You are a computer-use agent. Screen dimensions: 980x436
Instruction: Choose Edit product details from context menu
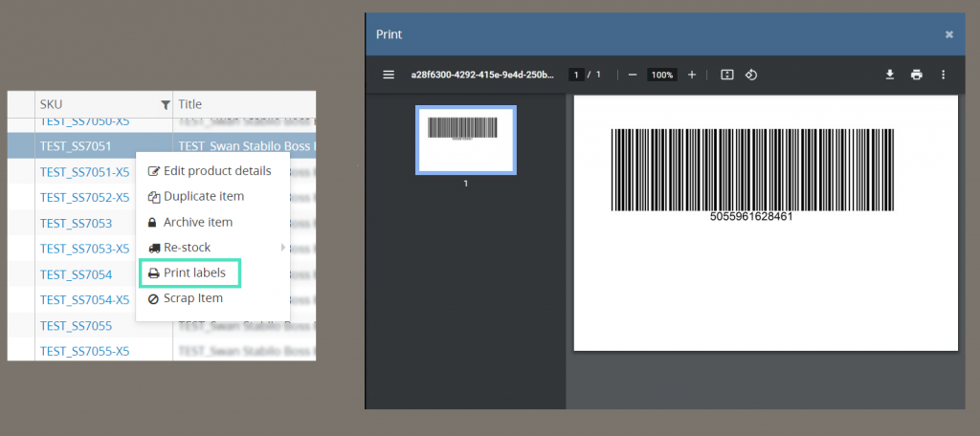[210, 170]
